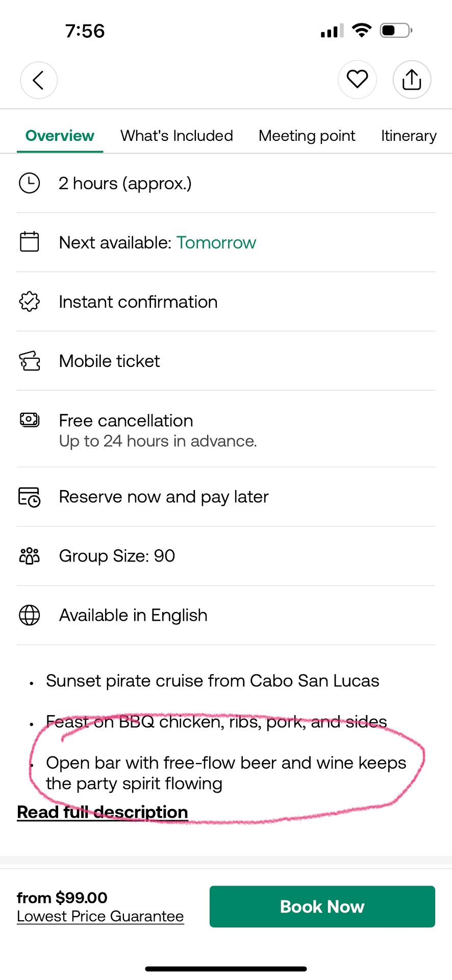The width and height of the screenshot is (452, 980).
Task: Open the Meeting point tab
Action: 307,136
